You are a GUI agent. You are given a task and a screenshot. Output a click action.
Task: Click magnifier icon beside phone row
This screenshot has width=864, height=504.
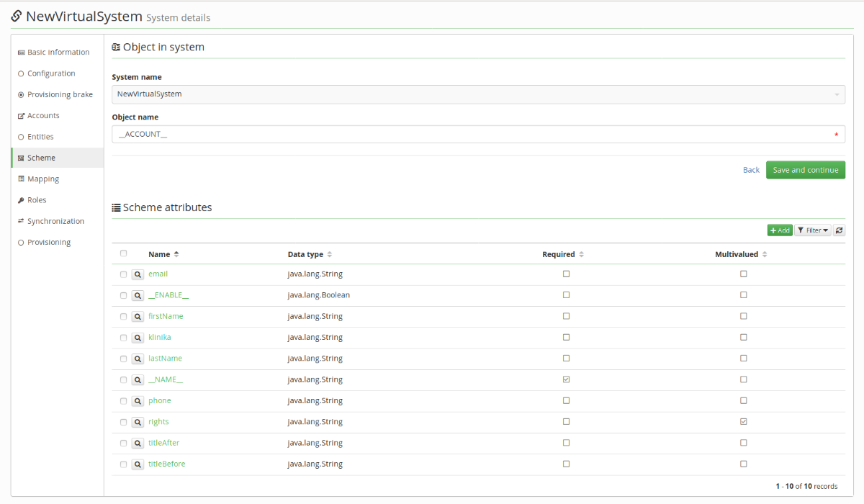[x=138, y=401]
